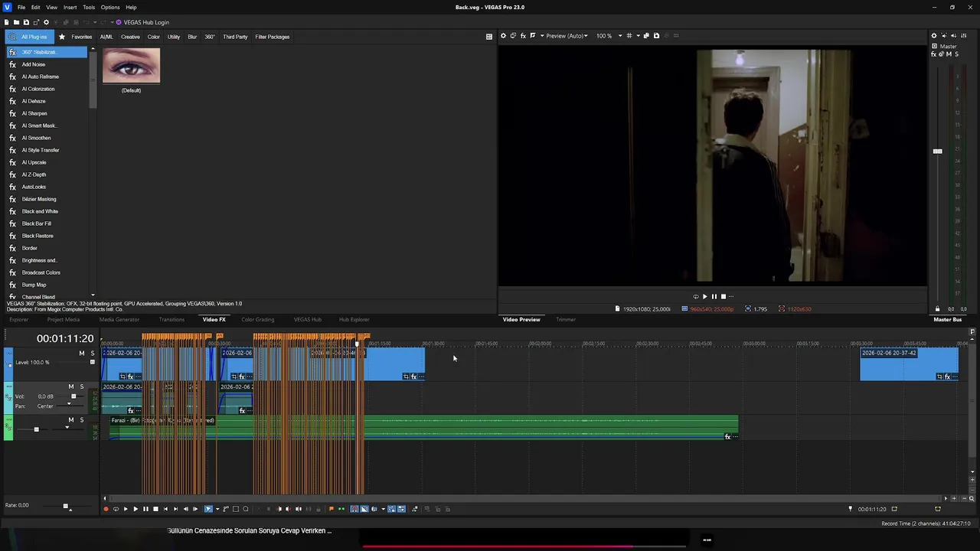
Task: Open Video Preview project video properties gear
Action: [503, 36]
